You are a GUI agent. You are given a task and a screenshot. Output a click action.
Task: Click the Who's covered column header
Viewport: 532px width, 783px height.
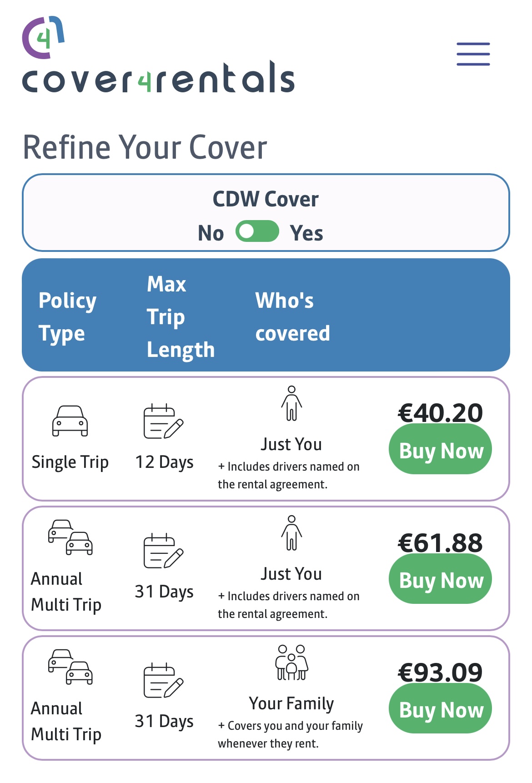[292, 317]
